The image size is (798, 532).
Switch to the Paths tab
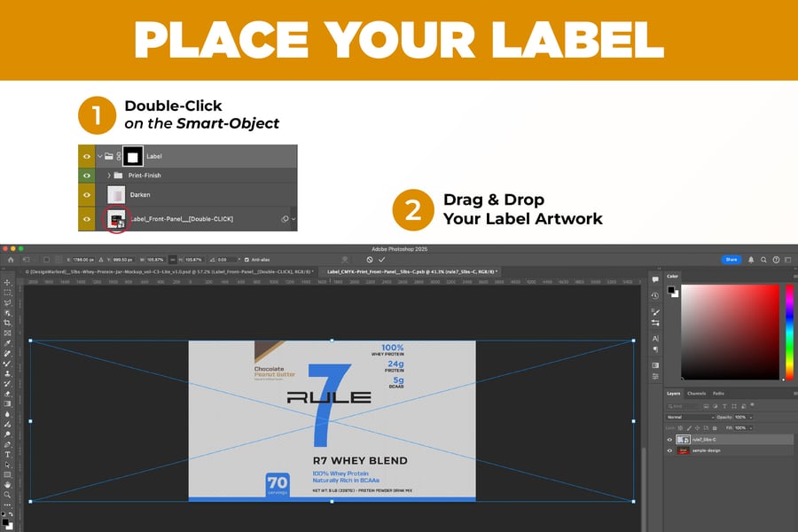pos(718,393)
